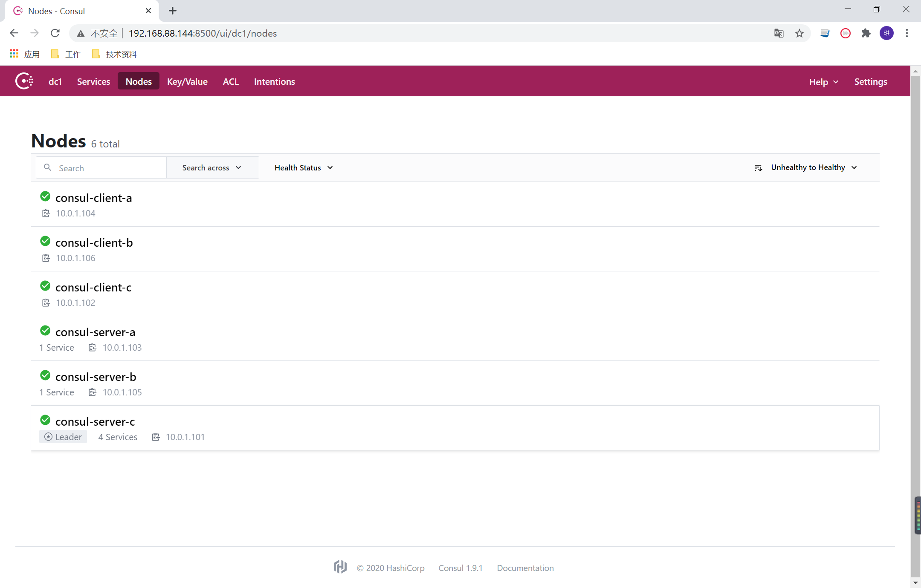Image resolution: width=921 pixels, height=588 pixels.
Task: Click the browser address bar URL
Action: pos(203,33)
